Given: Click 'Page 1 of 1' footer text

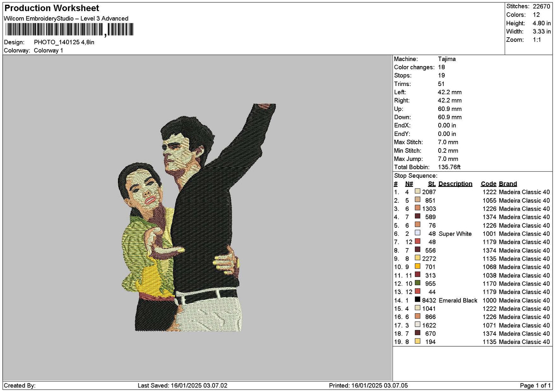Looking at the screenshot, I should click(535, 385).
